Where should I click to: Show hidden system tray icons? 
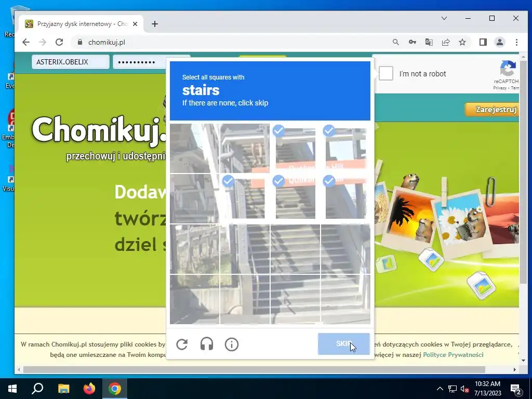point(440,389)
